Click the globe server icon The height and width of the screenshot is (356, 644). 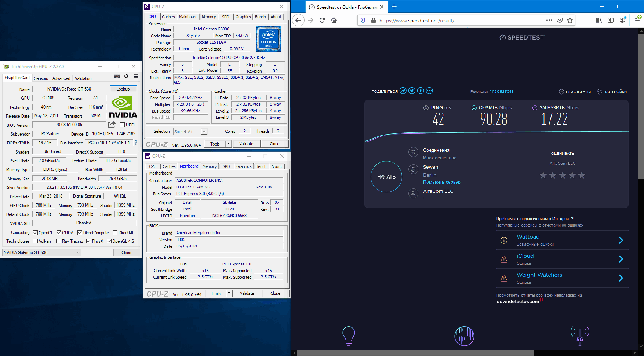point(413,169)
